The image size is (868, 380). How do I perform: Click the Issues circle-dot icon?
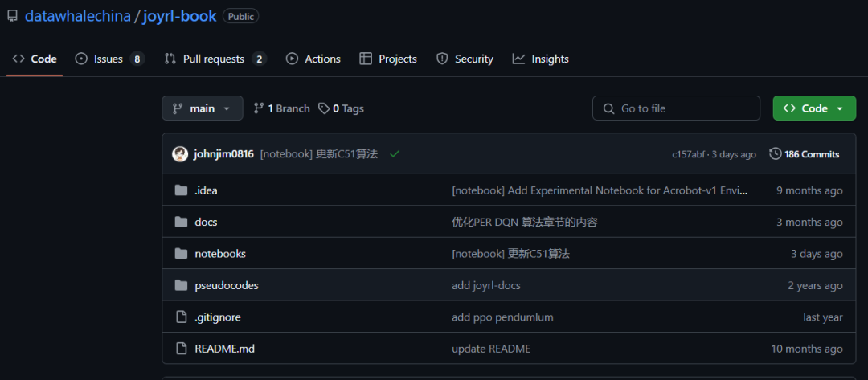point(81,59)
